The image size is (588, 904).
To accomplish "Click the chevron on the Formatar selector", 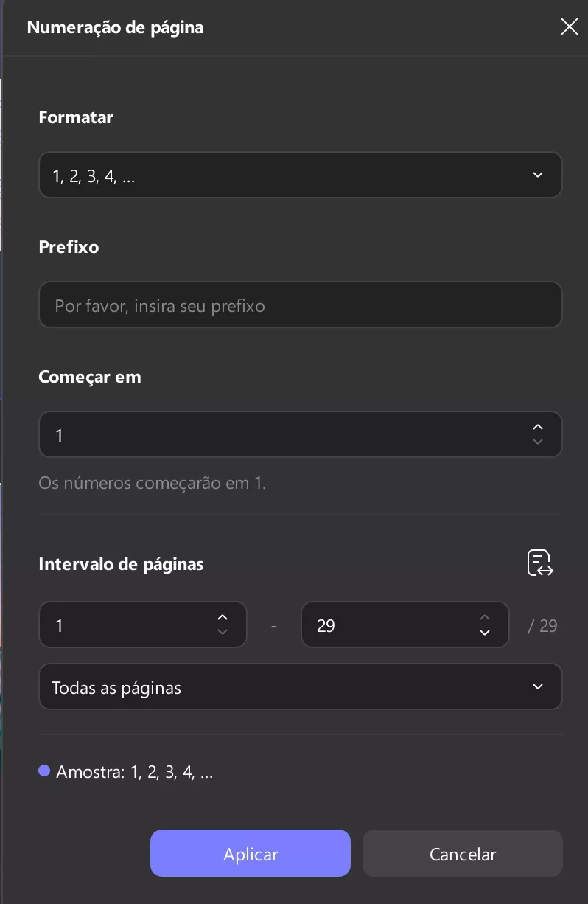I will [x=538, y=175].
